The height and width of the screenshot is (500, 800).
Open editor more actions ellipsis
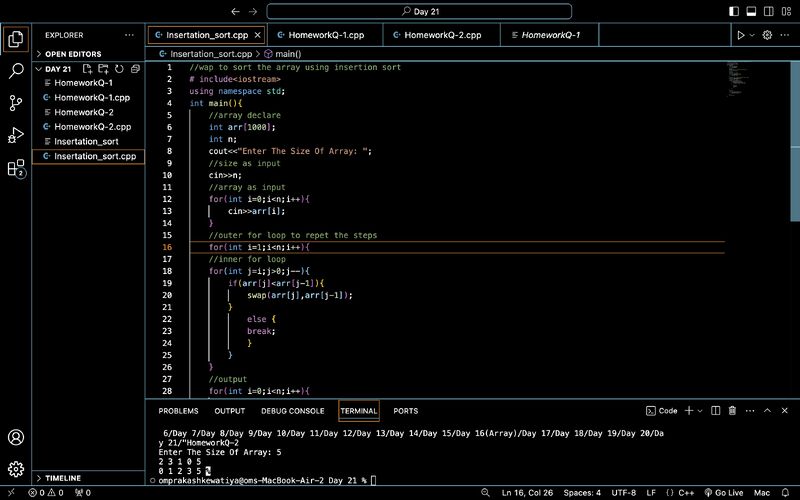pyautogui.click(x=784, y=35)
